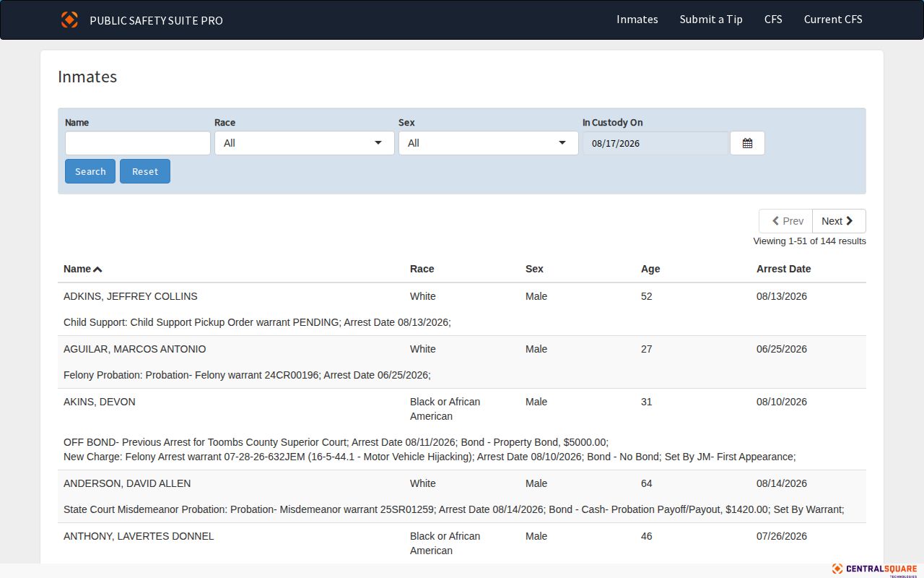924x578 pixels.
Task: Click arrest date 08/14/2026 cell
Action: pos(782,483)
